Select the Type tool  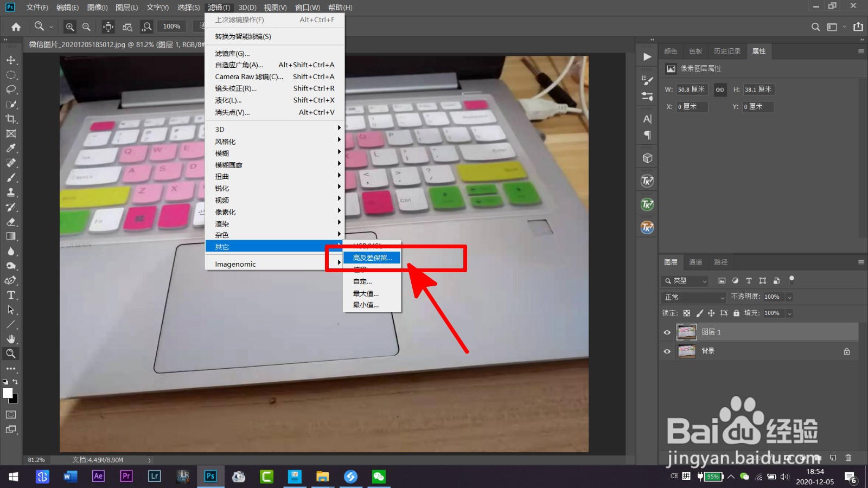[x=11, y=295]
